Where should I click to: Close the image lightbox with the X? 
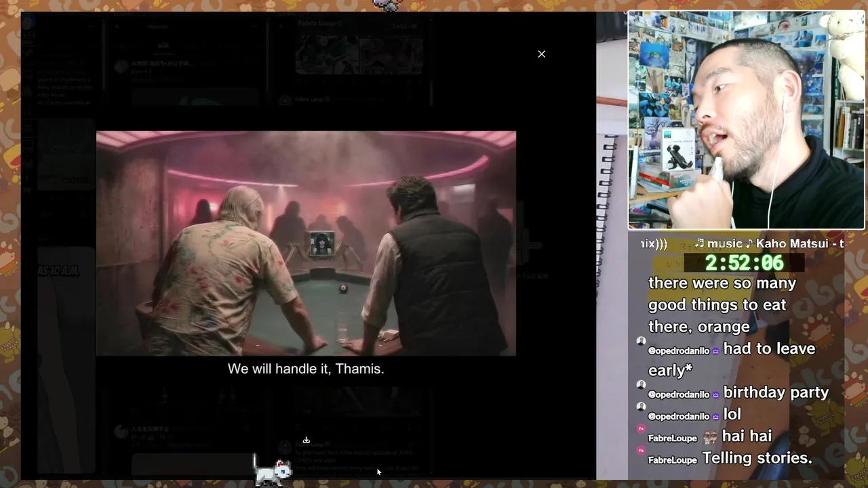point(541,54)
